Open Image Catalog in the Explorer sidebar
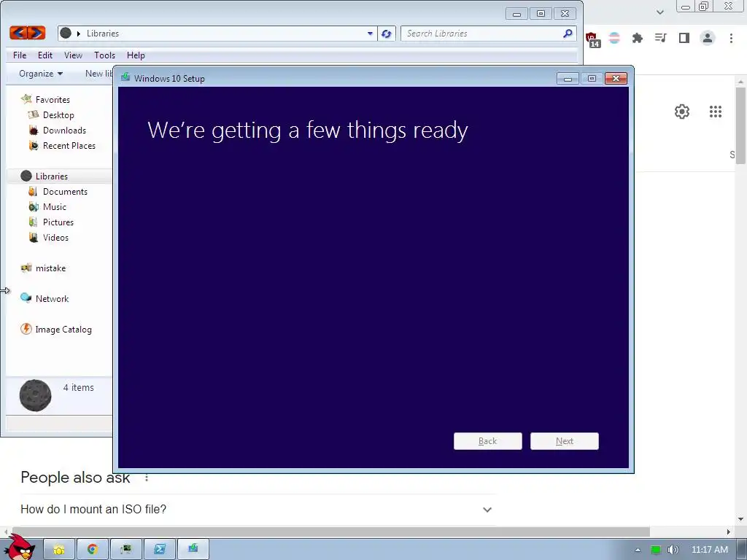Viewport: 747px width, 560px height. pos(63,329)
